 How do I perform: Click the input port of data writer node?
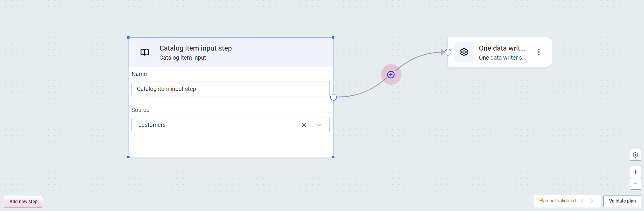coord(448,52)
